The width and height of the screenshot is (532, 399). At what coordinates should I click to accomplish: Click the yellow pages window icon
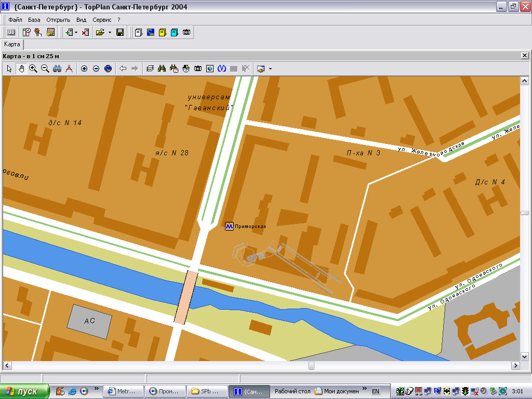coord(163,32)
